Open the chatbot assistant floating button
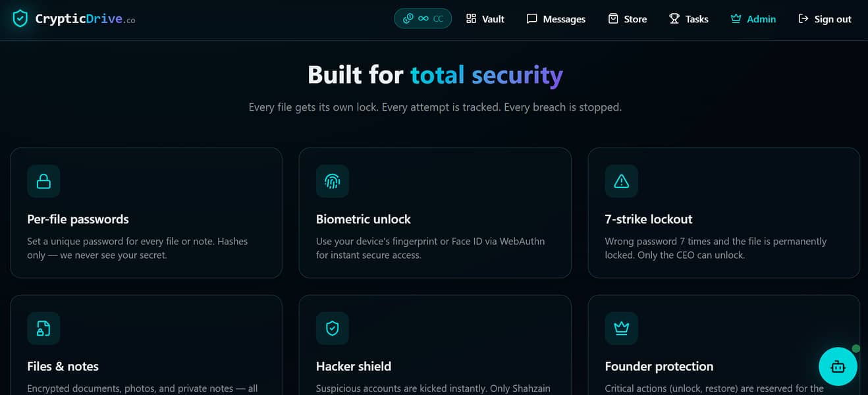The image size is (868, 395). (838, 366)
